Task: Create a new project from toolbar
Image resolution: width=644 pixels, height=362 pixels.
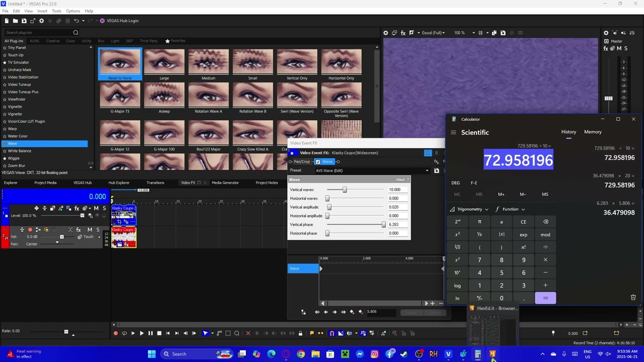Action: coord(7,21)
